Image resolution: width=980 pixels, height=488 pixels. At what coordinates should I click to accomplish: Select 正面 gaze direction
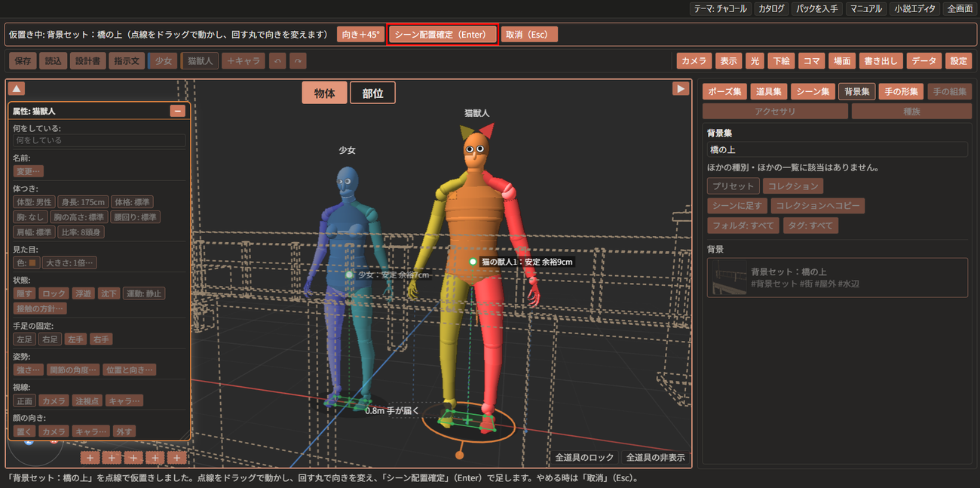(x=24, y=401)
